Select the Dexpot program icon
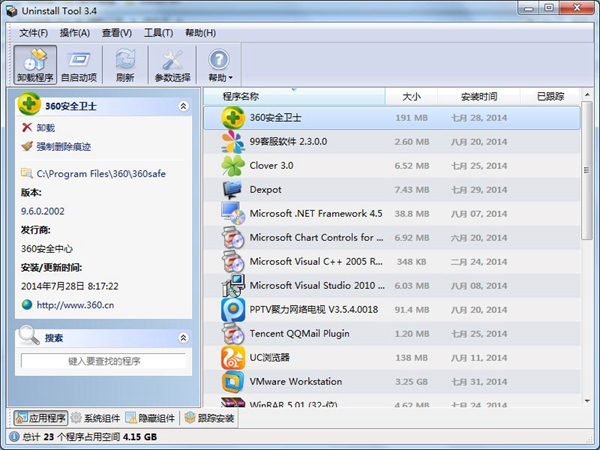 232,190
